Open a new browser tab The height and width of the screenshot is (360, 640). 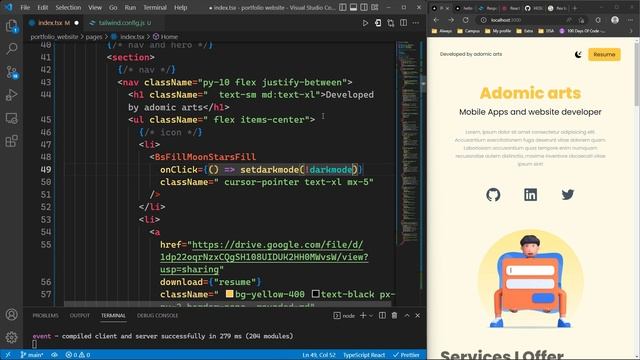point(575,8)
